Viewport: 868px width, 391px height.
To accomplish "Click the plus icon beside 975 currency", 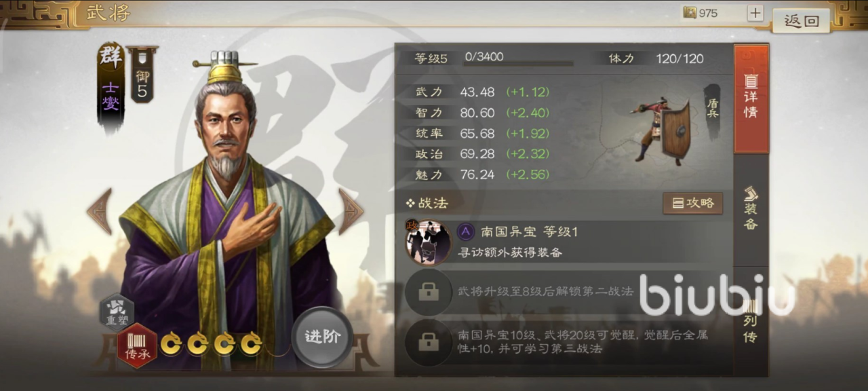I will tap(755, 13).
